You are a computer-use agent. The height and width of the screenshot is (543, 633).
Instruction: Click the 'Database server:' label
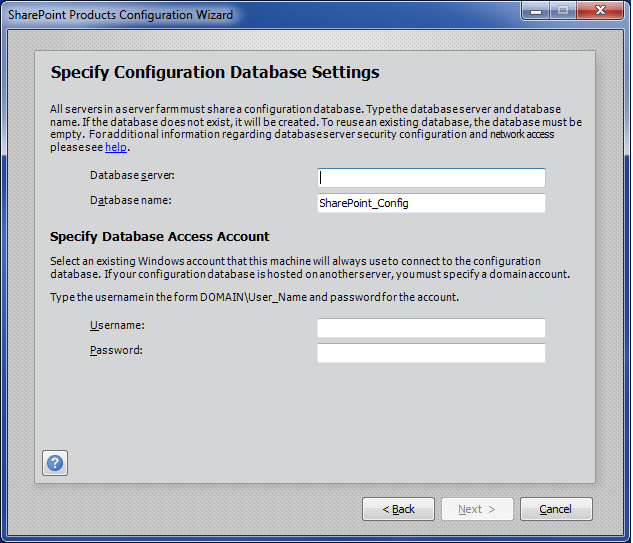132,176
